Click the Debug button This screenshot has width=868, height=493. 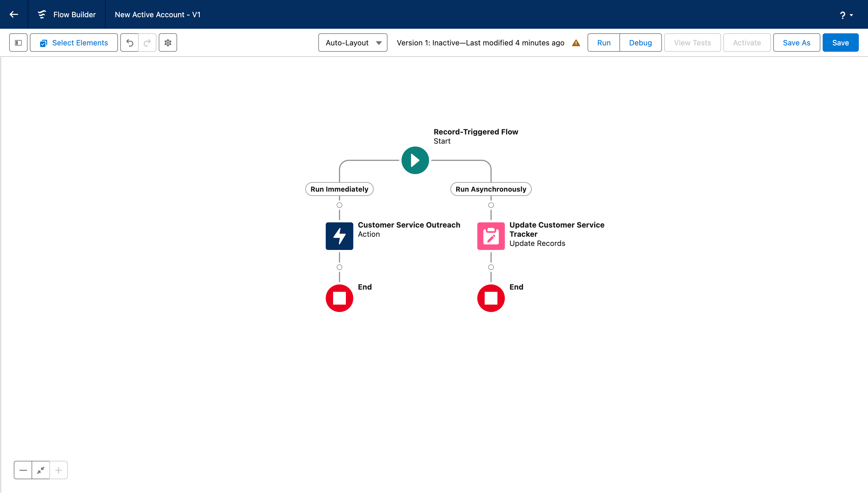pyautogui.click(x=640, y=43)
